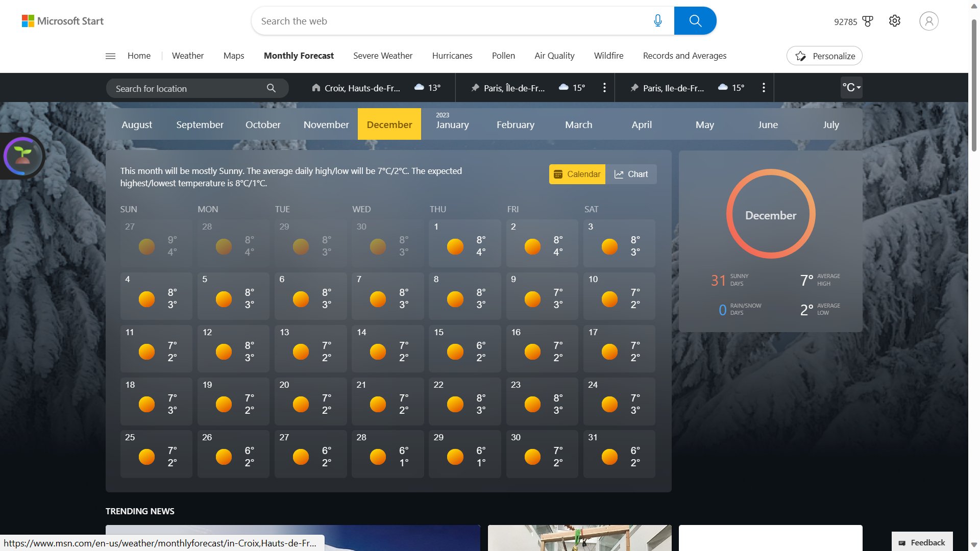
Task: Toggle Calendar view for the forecast
Action: (x=577, y=174)
